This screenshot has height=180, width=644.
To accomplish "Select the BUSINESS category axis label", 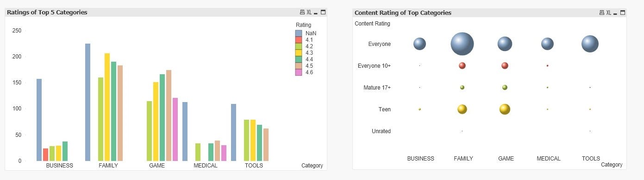I will coord(60,166).
